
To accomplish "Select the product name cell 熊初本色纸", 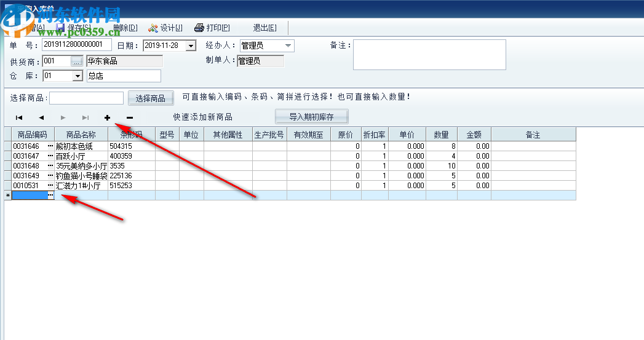I will [81, 146].
